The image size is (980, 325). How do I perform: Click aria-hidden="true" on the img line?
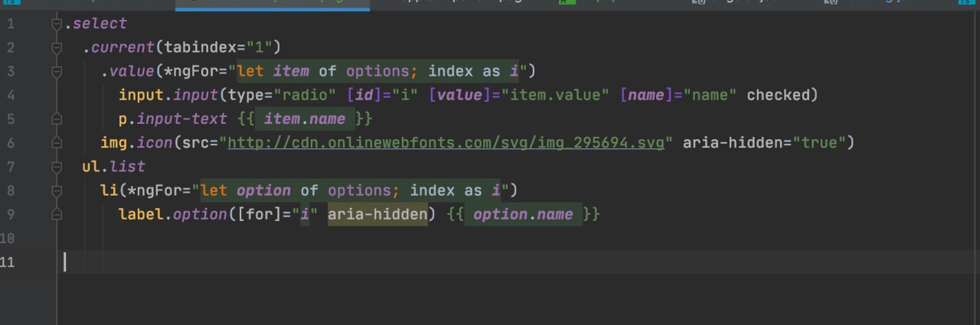pos(763,143)
